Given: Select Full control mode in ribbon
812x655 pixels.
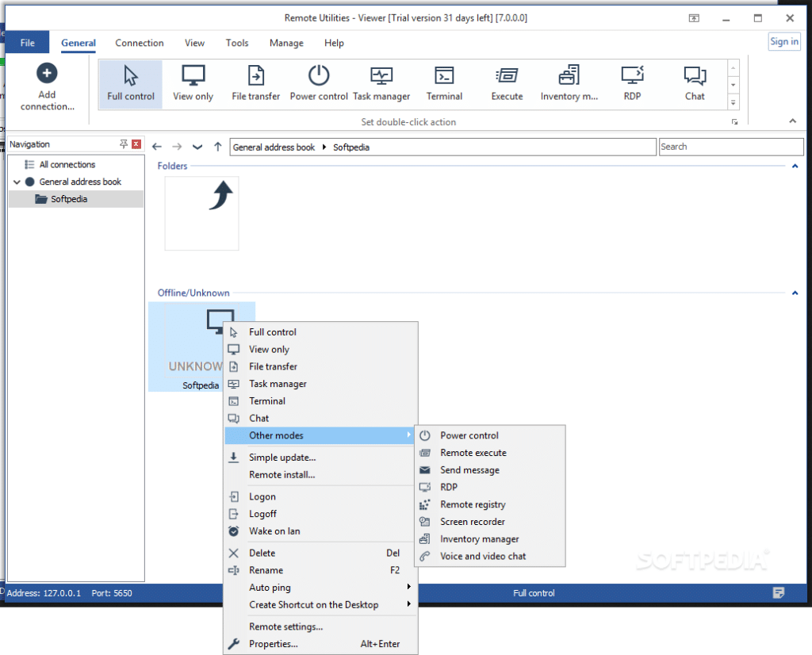Looking at the screenshot, I should click(x=131, y=84).
